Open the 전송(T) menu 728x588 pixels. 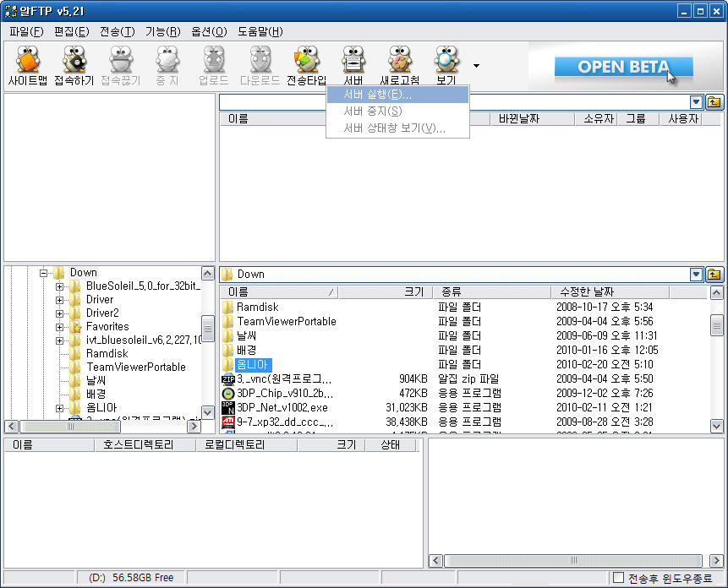pos(118,31)
